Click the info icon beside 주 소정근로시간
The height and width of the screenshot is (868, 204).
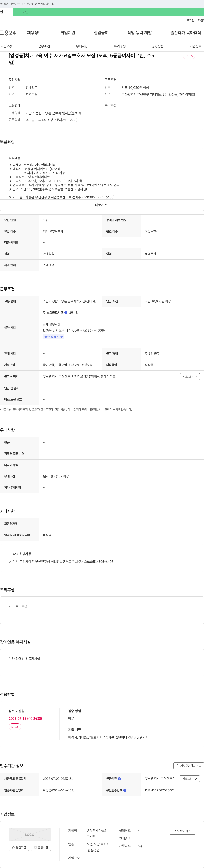[66, 312]
